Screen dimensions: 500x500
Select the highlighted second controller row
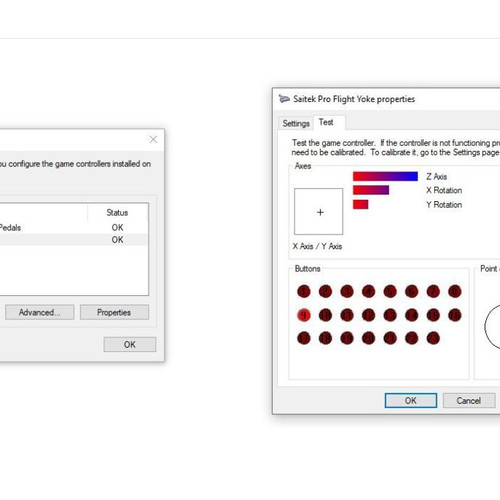[74, 240]
